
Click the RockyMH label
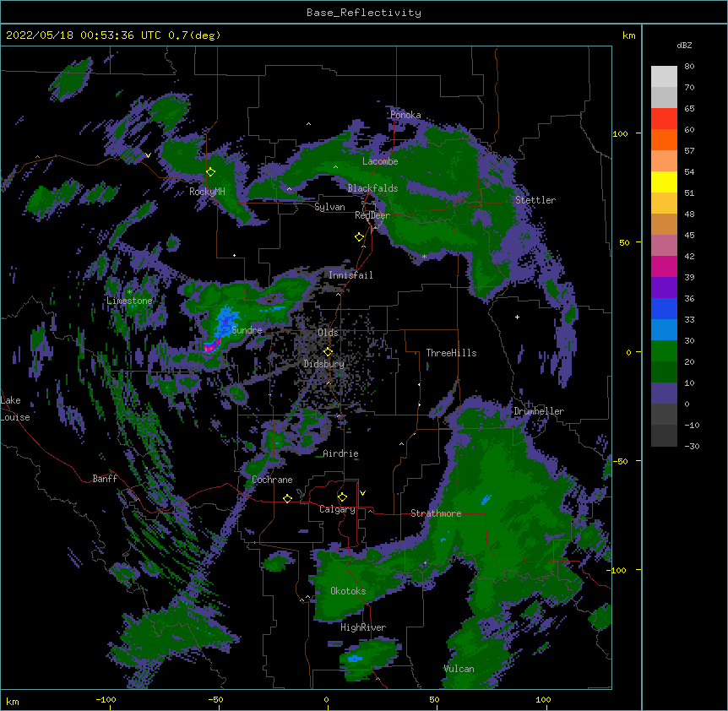pyautogui.click(x=207, y=192)
